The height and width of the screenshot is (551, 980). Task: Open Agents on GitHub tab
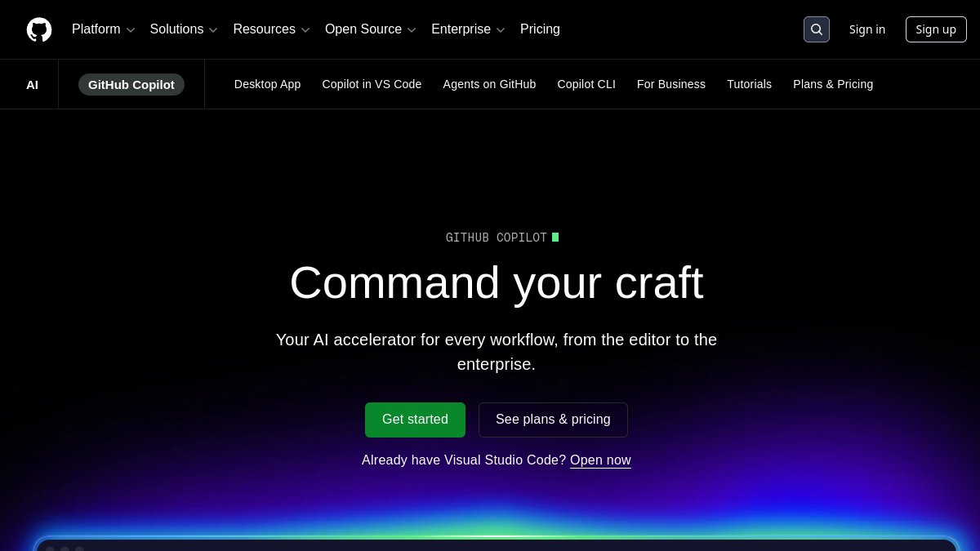(489, 84)
